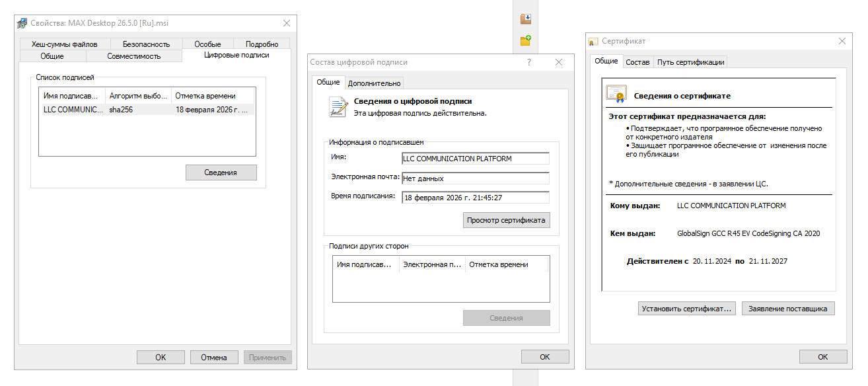Click the text Эта цифровая подпись действительна
The width and height of the screenshot is (868, 386).
click(x=420, y=113)
